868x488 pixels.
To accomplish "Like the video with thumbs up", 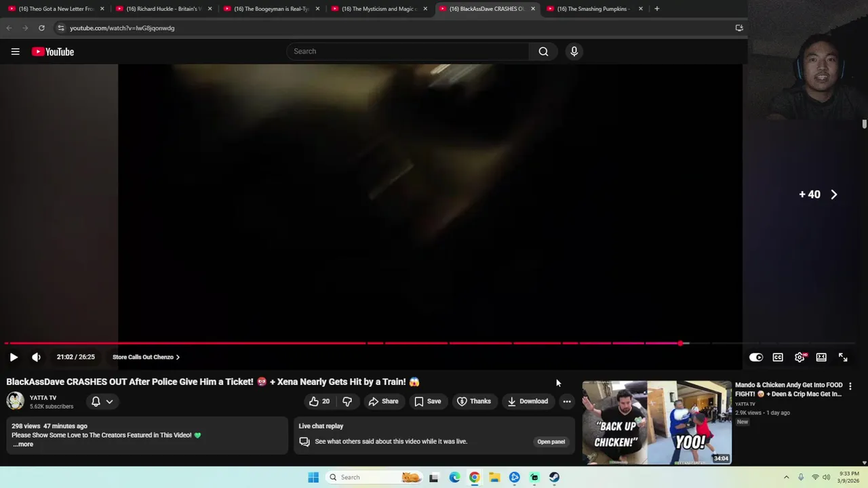I will tap(319, 401).
